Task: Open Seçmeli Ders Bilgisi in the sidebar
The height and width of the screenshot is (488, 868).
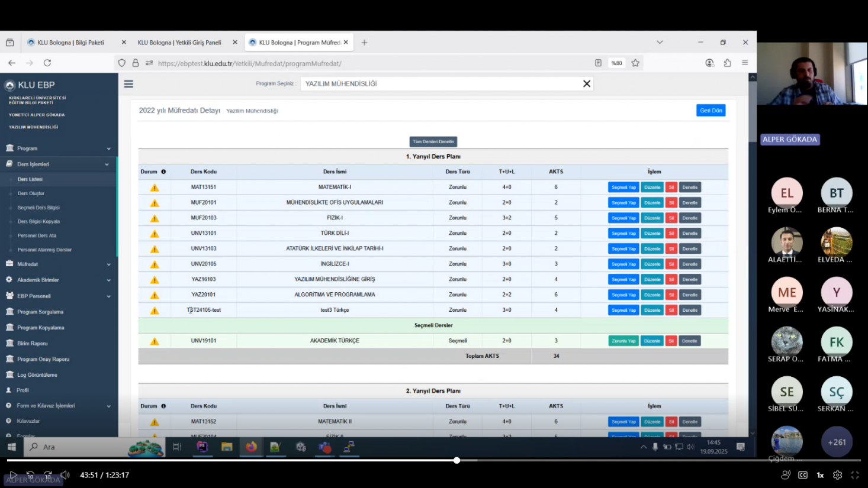Action: pyautogui.click(x=38, y=208)
